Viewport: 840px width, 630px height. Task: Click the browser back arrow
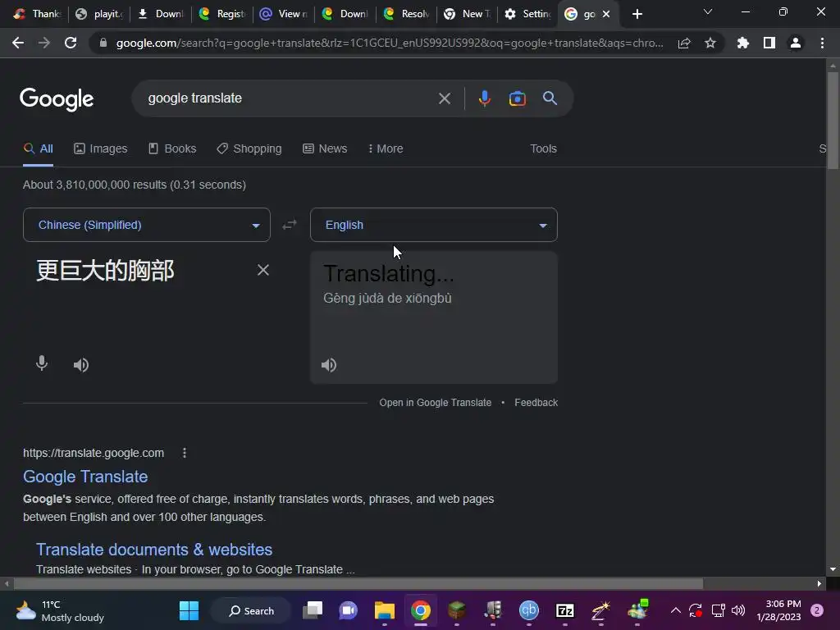tap(18, 43)
